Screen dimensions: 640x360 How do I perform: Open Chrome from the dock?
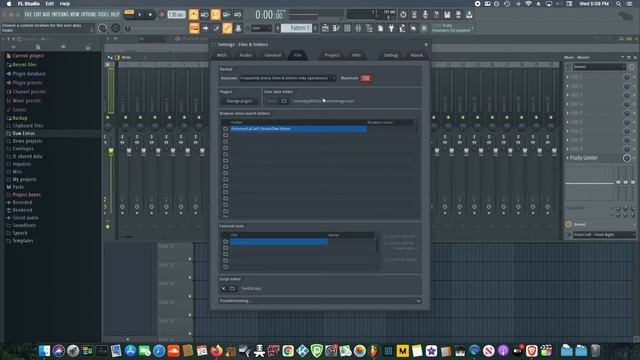[288, 350]
